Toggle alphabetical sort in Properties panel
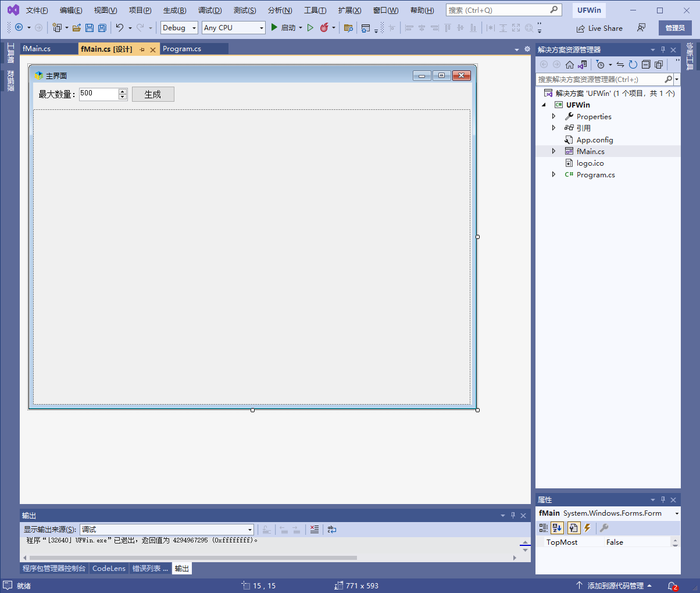Image resolution: width=700 pixels, height=593 pixels. coord(558,528)
